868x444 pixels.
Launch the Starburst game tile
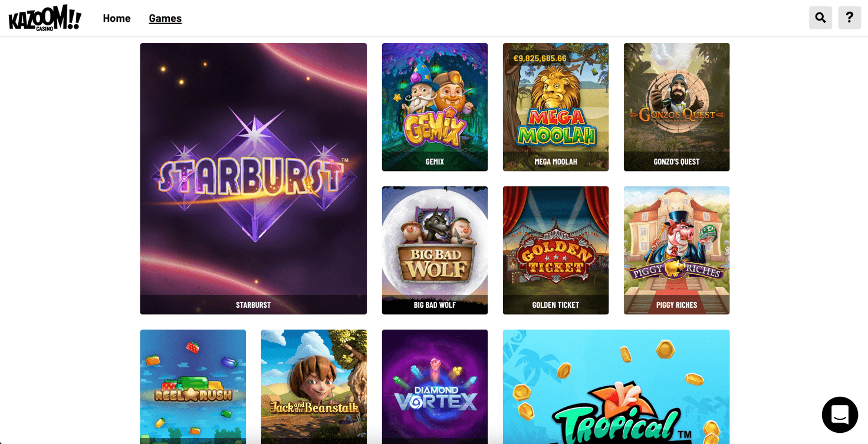pos(254,179)
